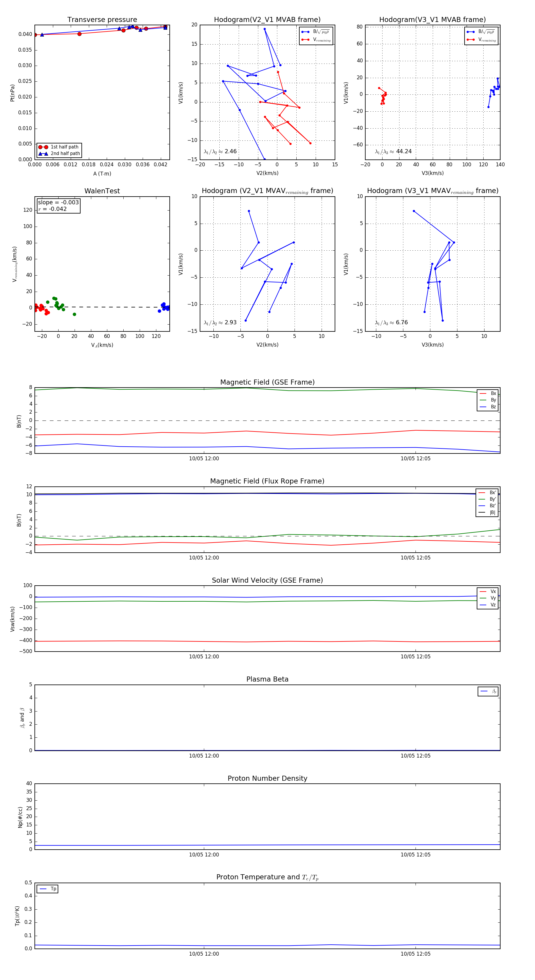Viewport: 535px width, 980px height.
Task: Click the "Hodogram(V3_V1 MVAB frame)" title
Action: 432,20
